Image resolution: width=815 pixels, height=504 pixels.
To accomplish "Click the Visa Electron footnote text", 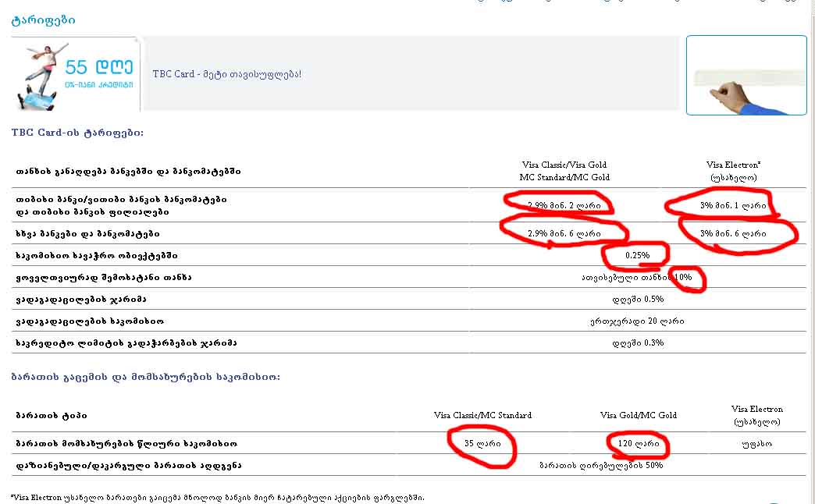I will 218,497.
